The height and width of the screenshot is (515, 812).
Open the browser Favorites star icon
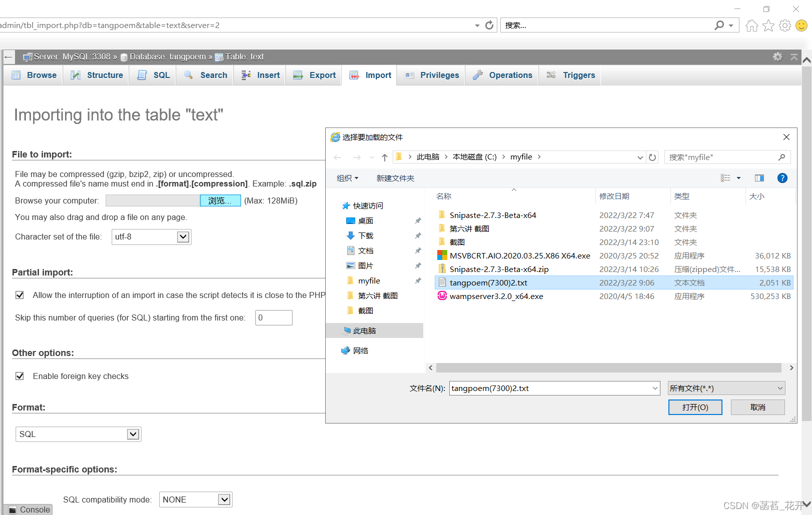pos(768,25)
